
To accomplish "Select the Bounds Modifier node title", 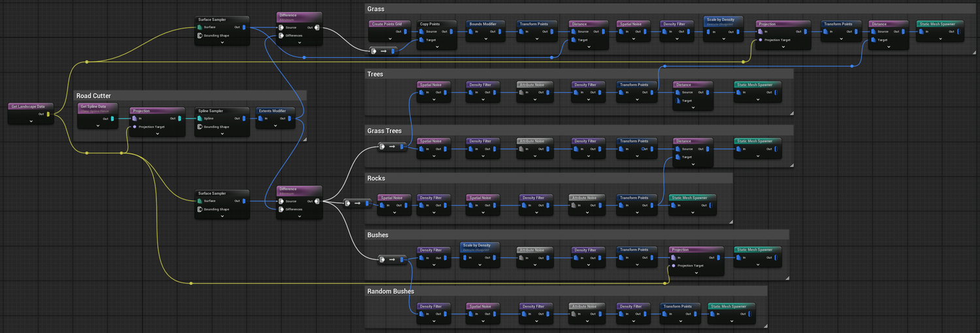I will click(x=483, y=24).
